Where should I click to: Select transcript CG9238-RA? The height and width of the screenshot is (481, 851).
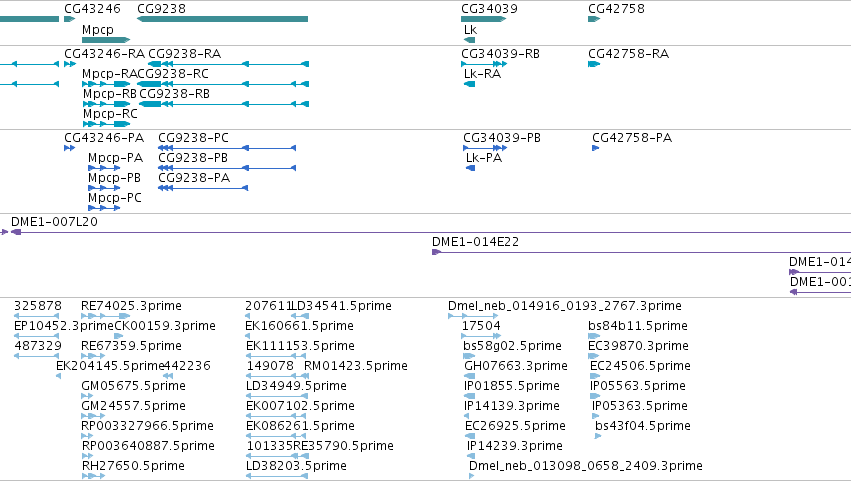pos(185,54)
